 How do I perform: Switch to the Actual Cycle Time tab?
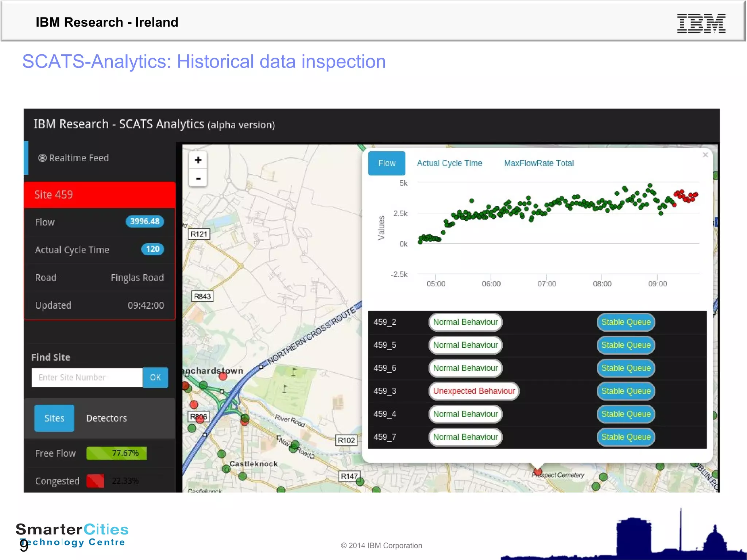[x=449, y=163]
